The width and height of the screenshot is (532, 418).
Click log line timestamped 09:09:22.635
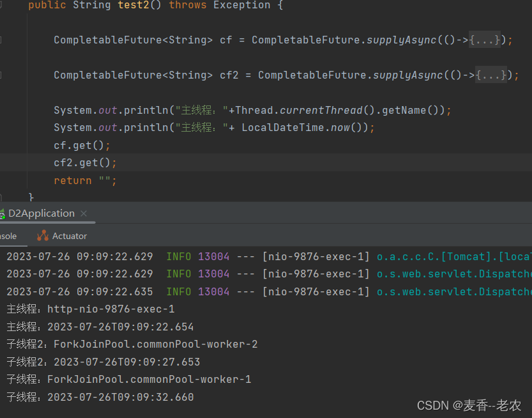266,291
